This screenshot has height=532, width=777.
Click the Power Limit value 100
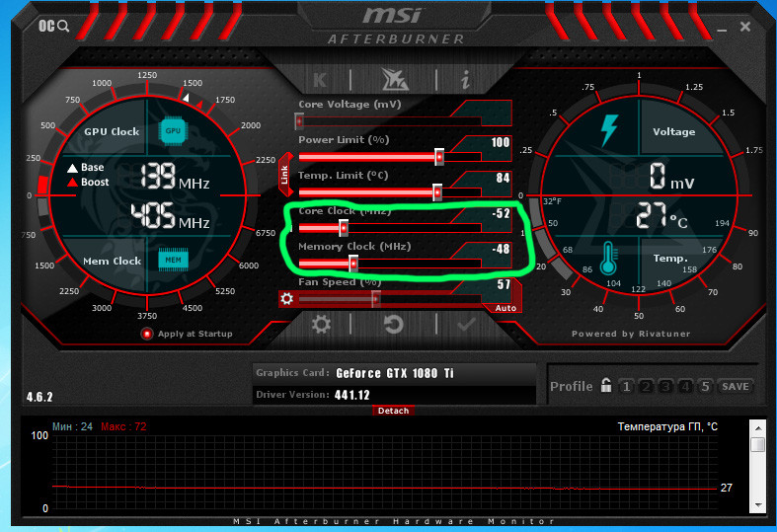pos(501,143)
